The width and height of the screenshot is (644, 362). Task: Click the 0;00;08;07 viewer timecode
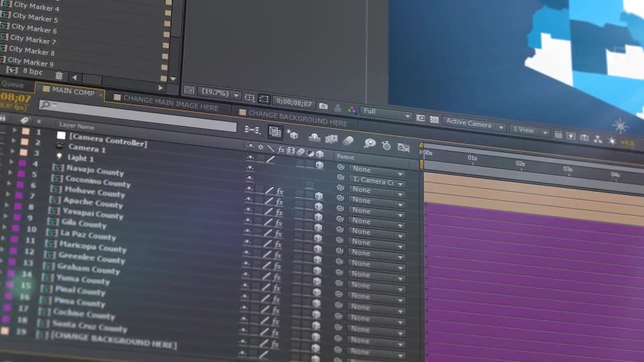pyautogui.click(x=294, y=103)
